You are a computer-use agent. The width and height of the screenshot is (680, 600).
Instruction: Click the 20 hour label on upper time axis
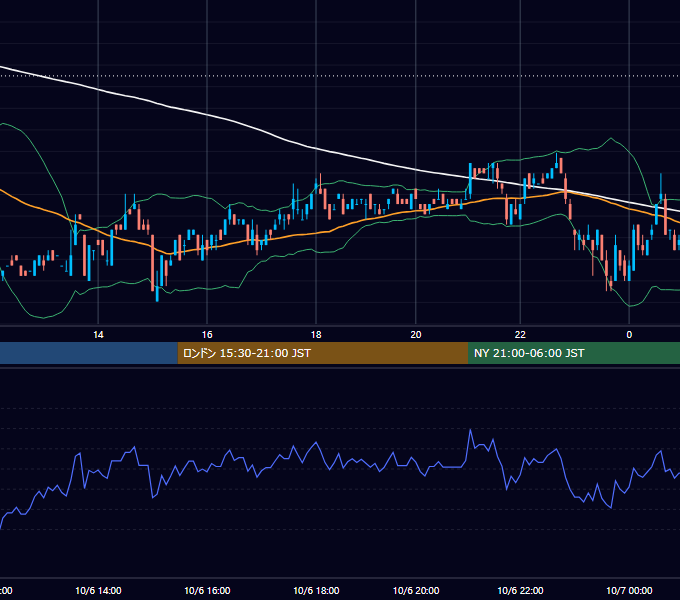(416, 335)
